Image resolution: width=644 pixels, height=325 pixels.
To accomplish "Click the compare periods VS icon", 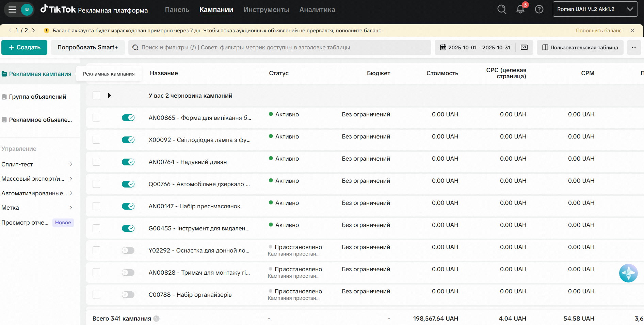I will click(x=524, y=48).
